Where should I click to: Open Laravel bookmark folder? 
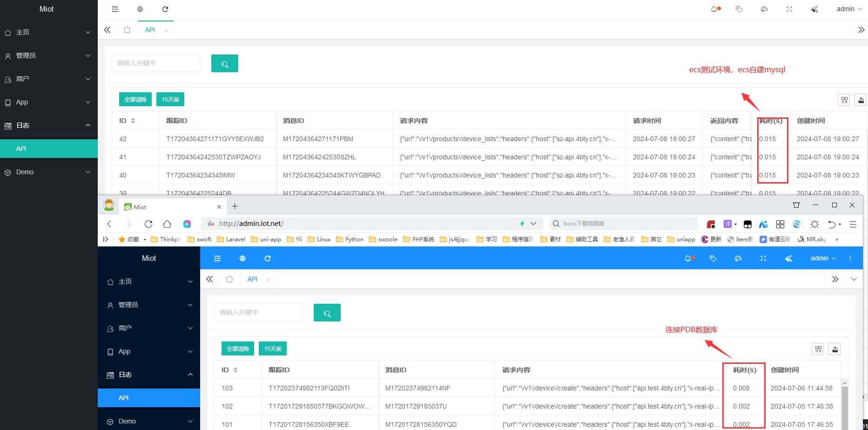point(231,239)
